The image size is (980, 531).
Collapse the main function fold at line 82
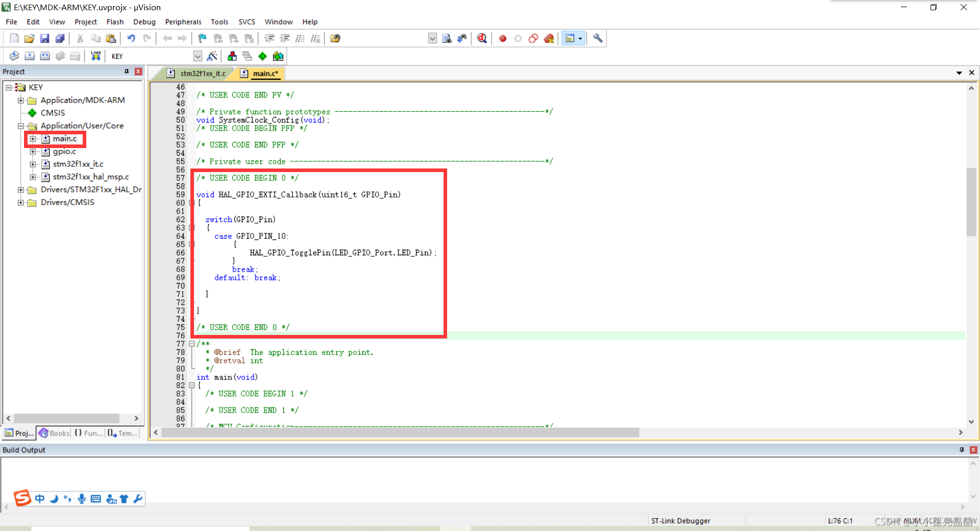[x=192, y=385]
